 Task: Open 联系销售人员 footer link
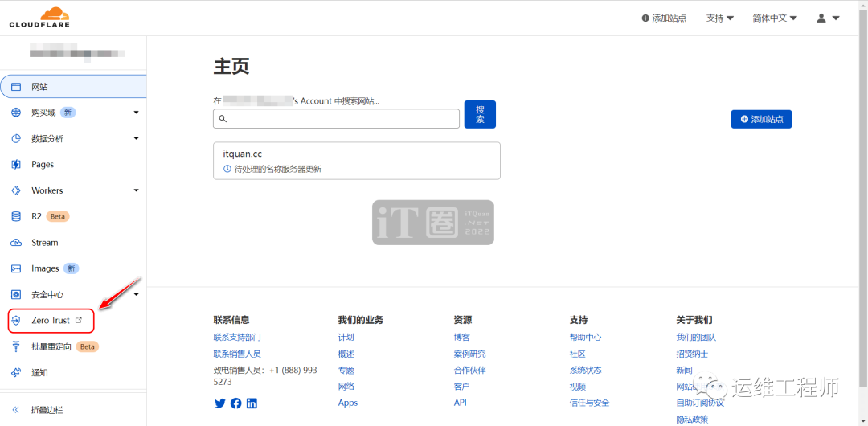(237, 354)
